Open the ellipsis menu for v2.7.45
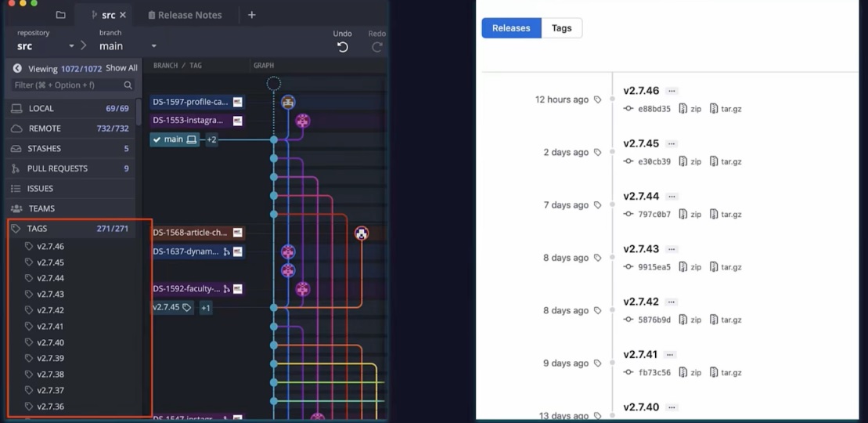Viewport: 868px width, 423px height. click(672, 143)
